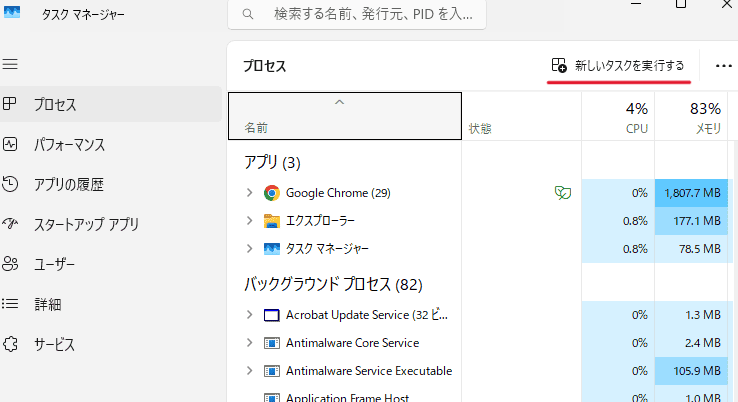The image size is (738, 402).
Task: Click the Antimalware Service Executable icon
Action: coord(272,371)
